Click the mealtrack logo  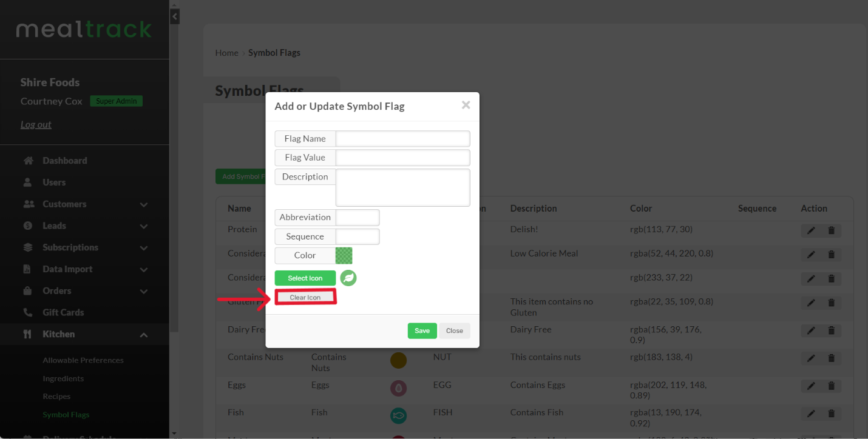[84, 29]
